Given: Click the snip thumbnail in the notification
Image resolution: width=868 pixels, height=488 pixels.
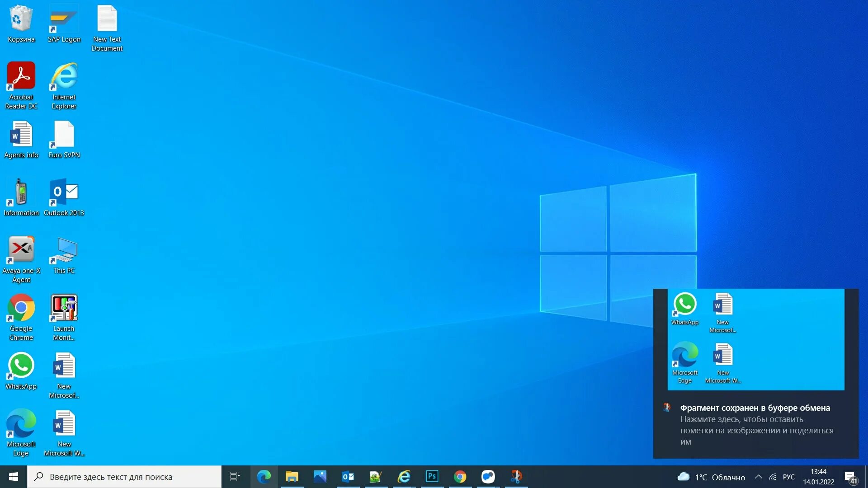Looking at the screenshot, I should [756, 339].
